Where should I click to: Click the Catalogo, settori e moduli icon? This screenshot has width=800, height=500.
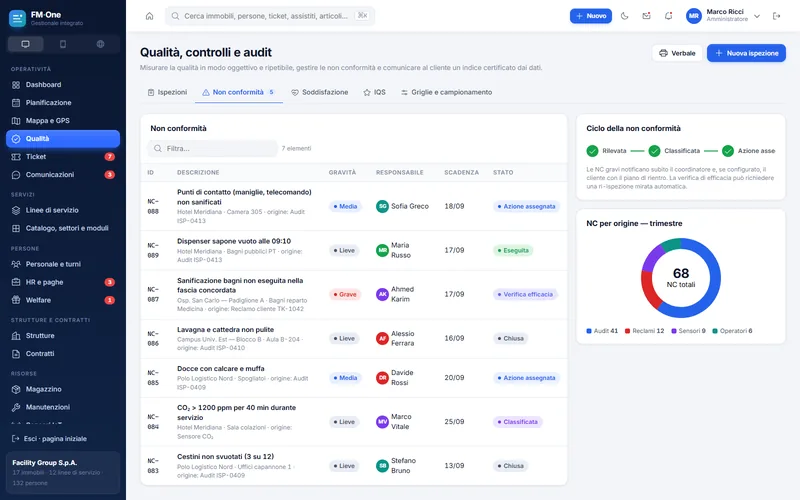point(16,228)
